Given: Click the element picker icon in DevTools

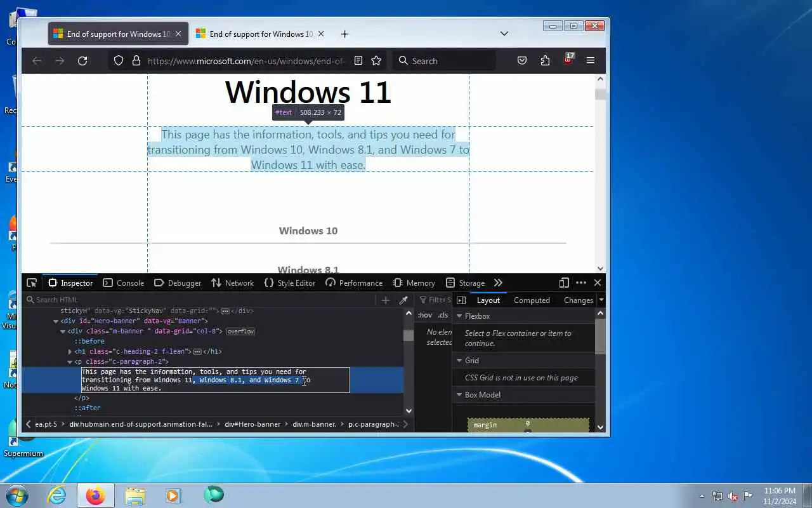Looking at the screenshot, I should pos(32,283).
